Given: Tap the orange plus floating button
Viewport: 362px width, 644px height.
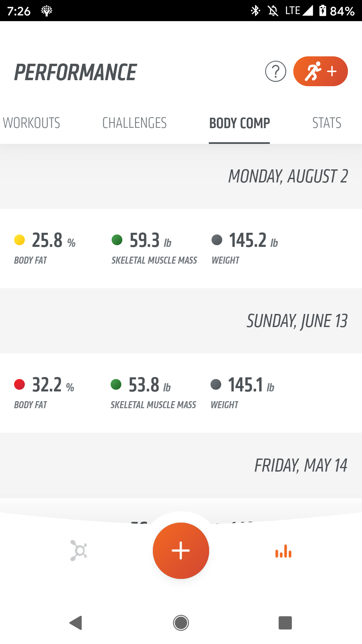Looking at the screenshot, I should (x=181, y=550).
